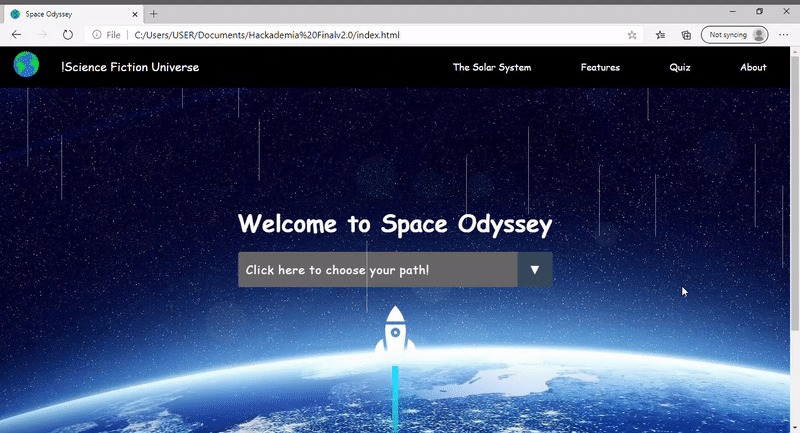The width and height of the screenshot is (800, 433).
Task: Expand the dropdown arrow for choosing your path
Action: (535, 269)
